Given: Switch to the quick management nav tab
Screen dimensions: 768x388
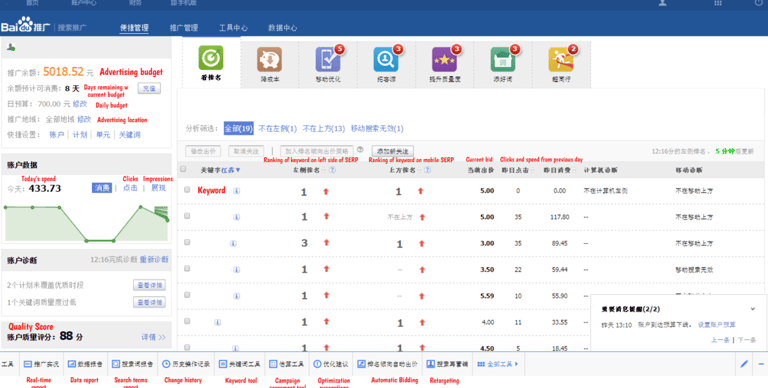Looking at the screenshot, I should [x=134, y=28].
